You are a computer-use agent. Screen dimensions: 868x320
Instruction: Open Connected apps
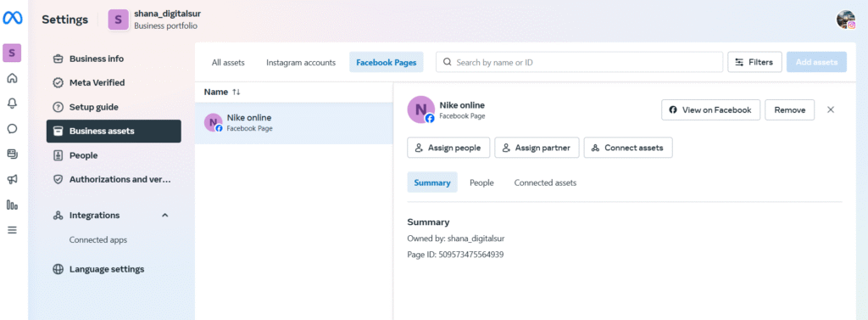[98, 240]
